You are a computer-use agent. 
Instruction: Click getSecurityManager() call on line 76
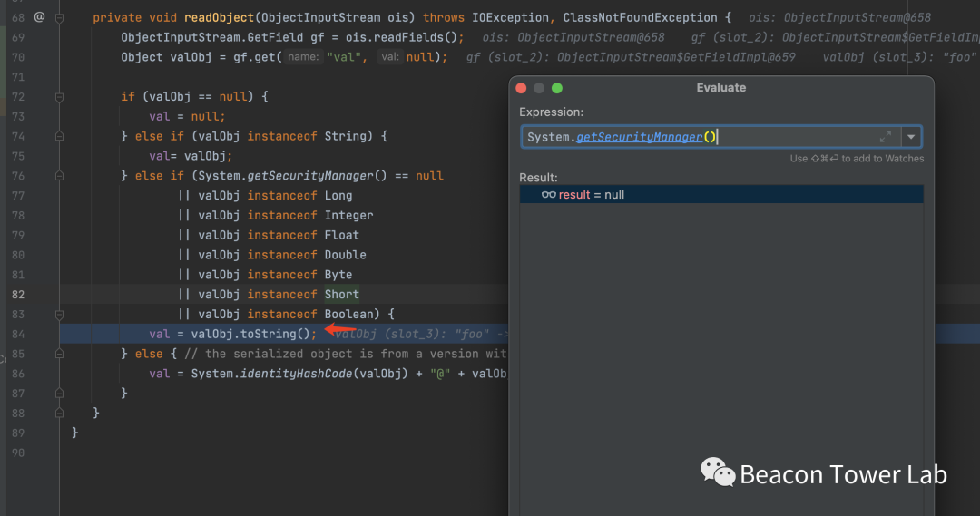tap(318, 176)
